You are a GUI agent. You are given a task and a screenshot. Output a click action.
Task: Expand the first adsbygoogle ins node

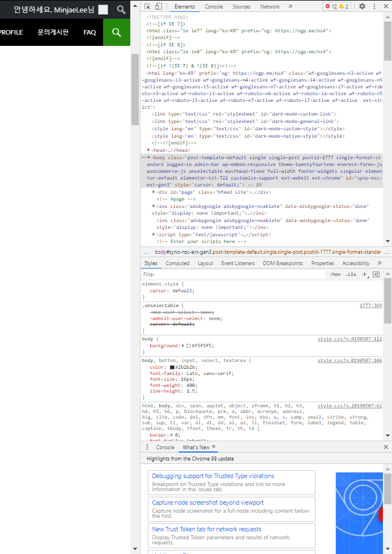click(154, 206)
